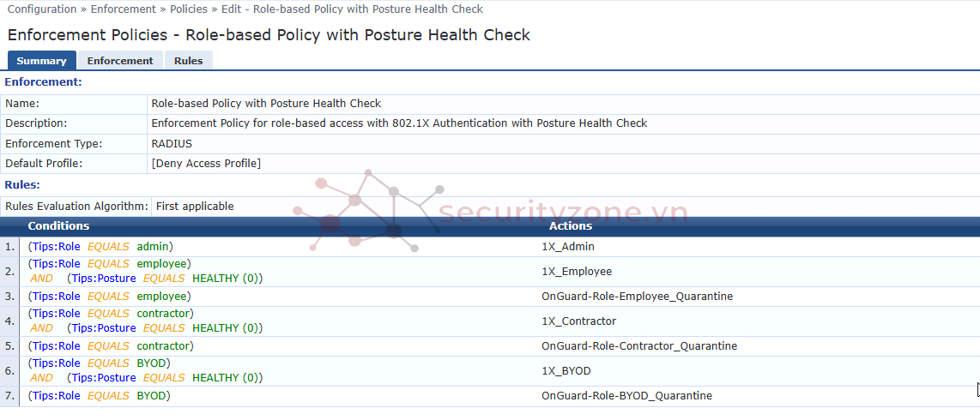Click the RADIUS enforcement type value
Viewport: 980px width, 420px height.
(x=172, y=143)
